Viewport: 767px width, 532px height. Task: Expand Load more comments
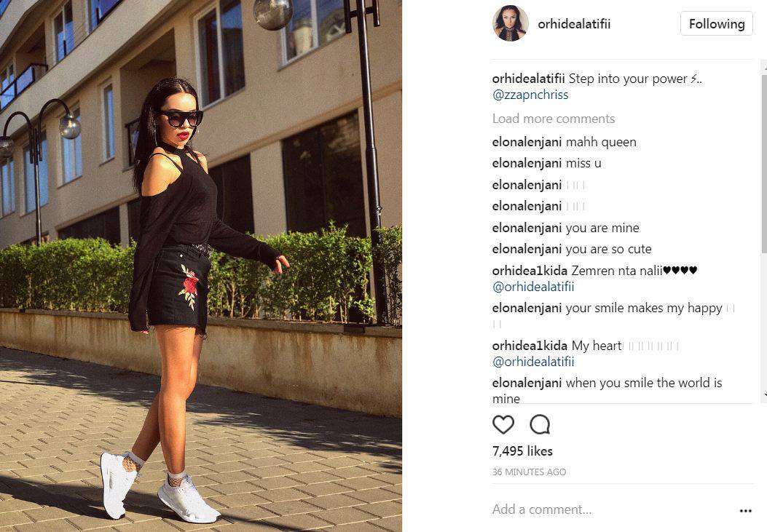[554, 119]
